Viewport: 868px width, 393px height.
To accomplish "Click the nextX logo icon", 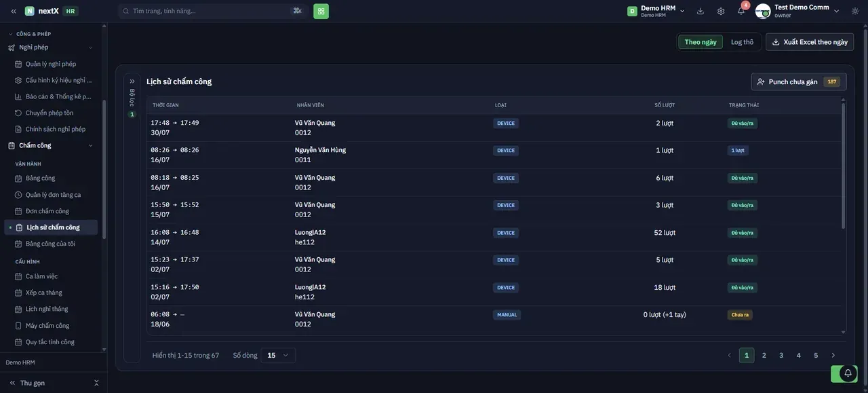I will [x=30, y=11].
